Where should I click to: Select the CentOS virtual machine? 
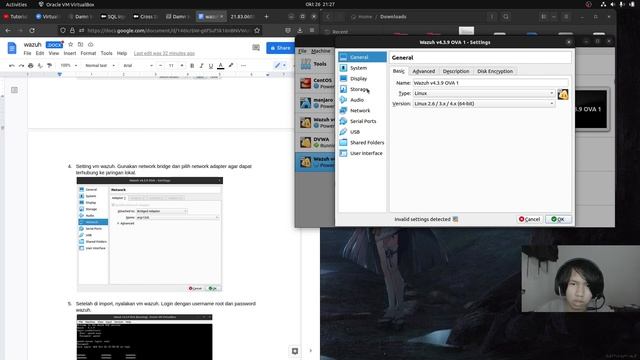coord(316,83)
